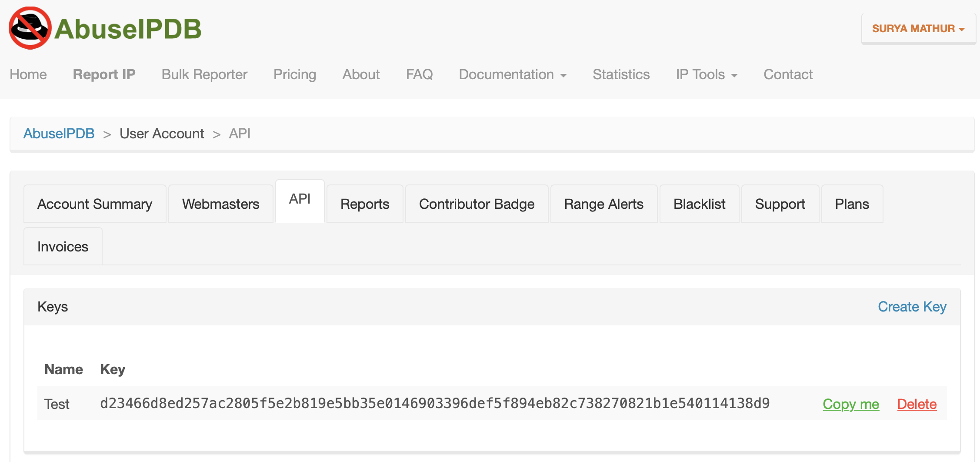Open the SURYA MATHUR account menu
Image resolution: width=980 pixels, height=462 pixels.
pos(918,28)
